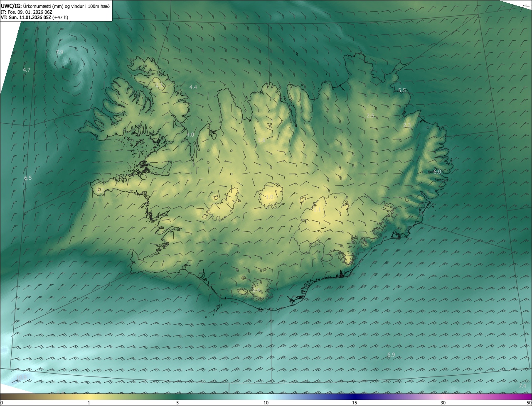Image resolution: width=532 pixels, height=406 pixels.
Task: Click the 4.0 value label
Action: coord(190,135)
